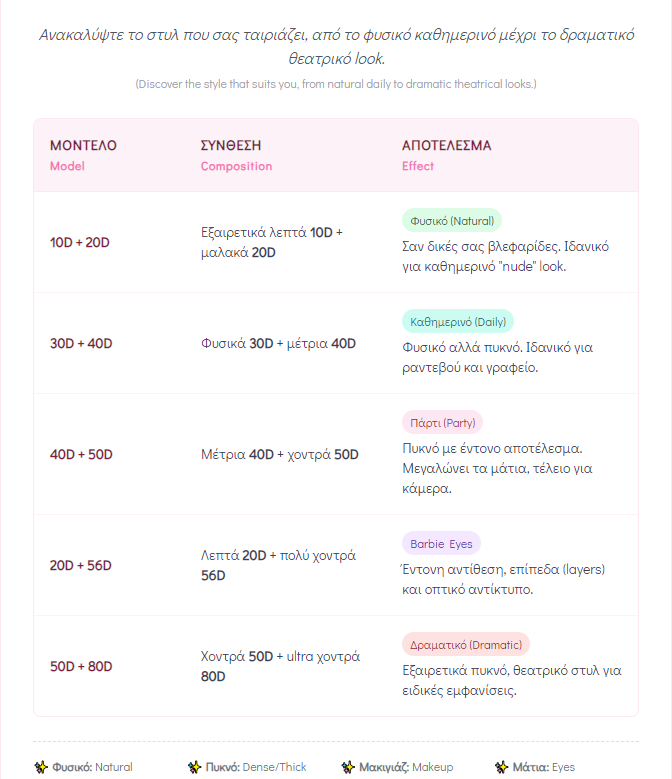Click the Δραματικό (Dramatic) badge

click(x=466, y=645)
